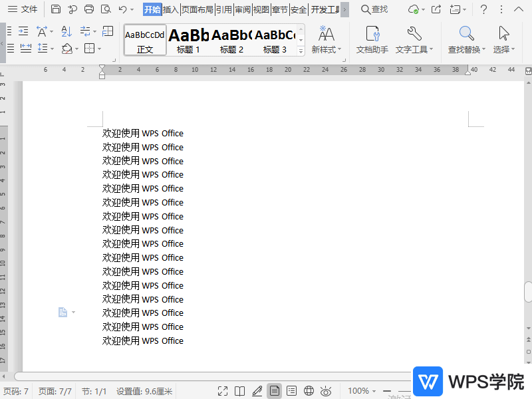Open the 开发工具 tab
The image size is (532, 399).
click(325, 9)
